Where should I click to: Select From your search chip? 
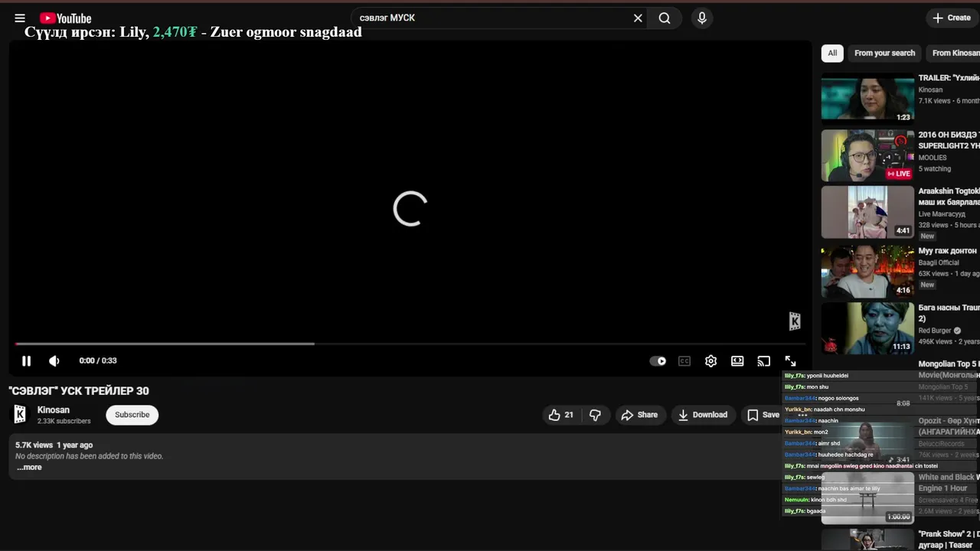(x=884, y=53)
